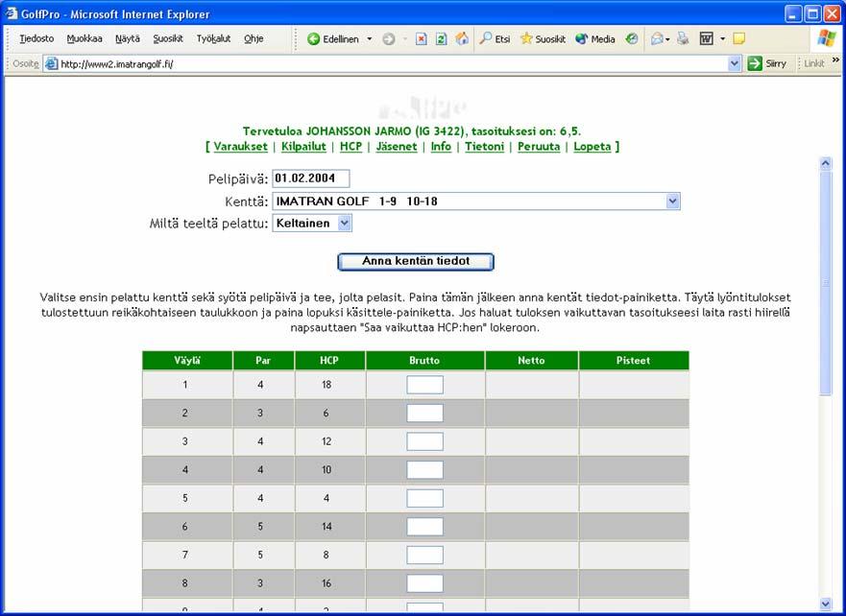Click the Brutto field for hole 4
This screenshot has width=846, height=616.
[424, 470]
